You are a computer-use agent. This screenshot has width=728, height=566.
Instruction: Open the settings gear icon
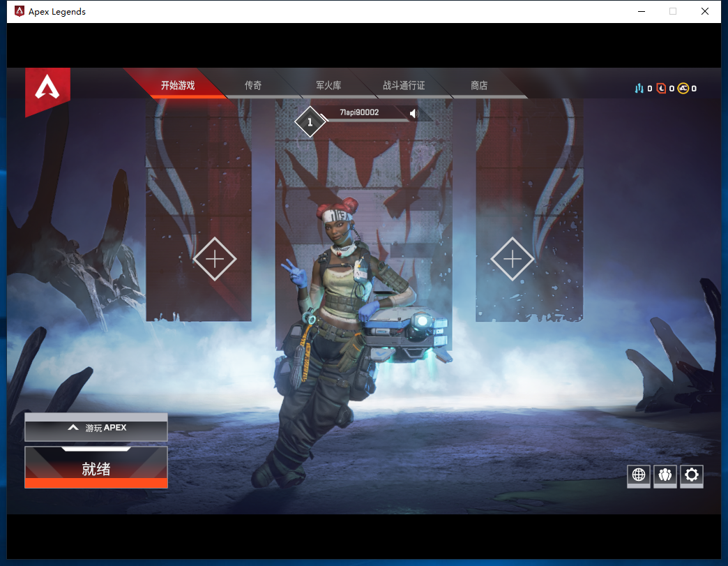(x=691, y=475)
